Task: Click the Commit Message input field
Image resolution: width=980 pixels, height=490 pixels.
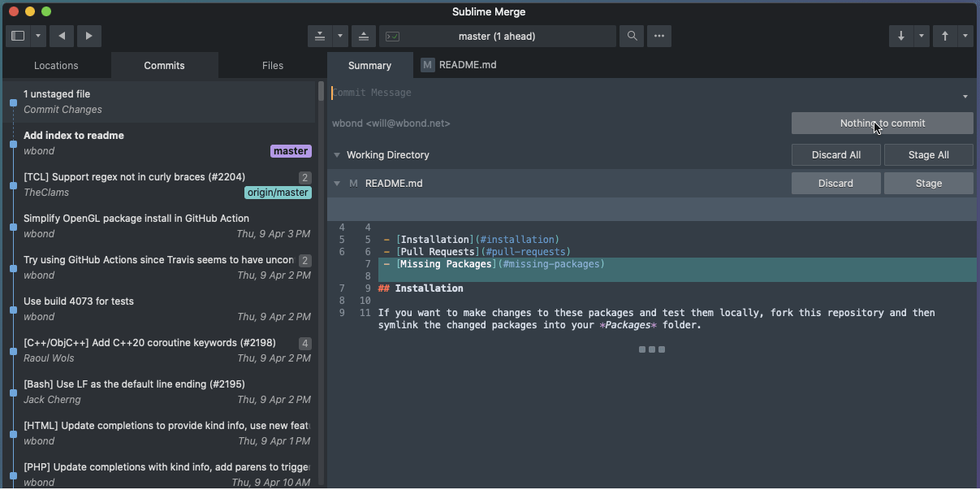Action: pyautogui.click(x=487, y=93)
